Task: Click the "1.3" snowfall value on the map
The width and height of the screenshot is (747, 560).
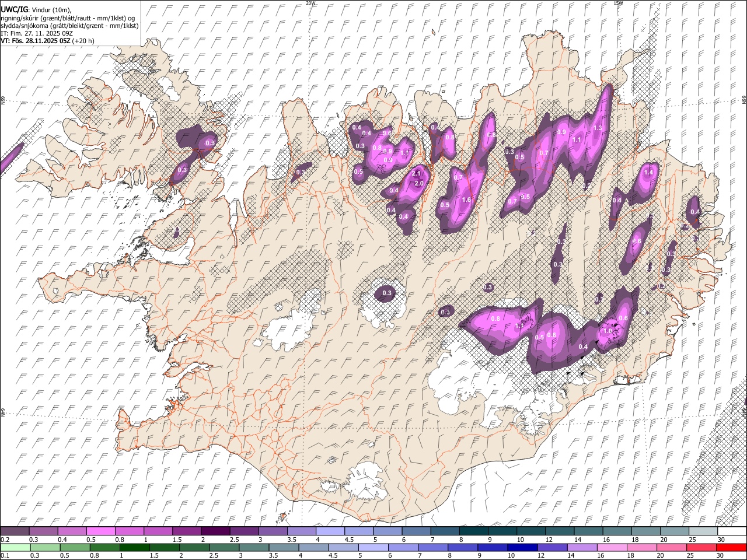Action: pos(598,128)
